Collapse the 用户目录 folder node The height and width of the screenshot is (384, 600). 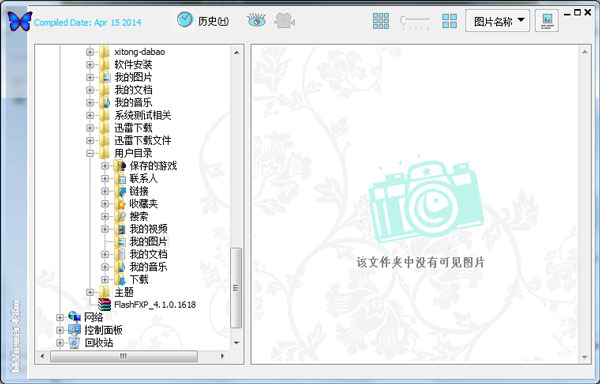pyautogui.click(x=90, y=153)
